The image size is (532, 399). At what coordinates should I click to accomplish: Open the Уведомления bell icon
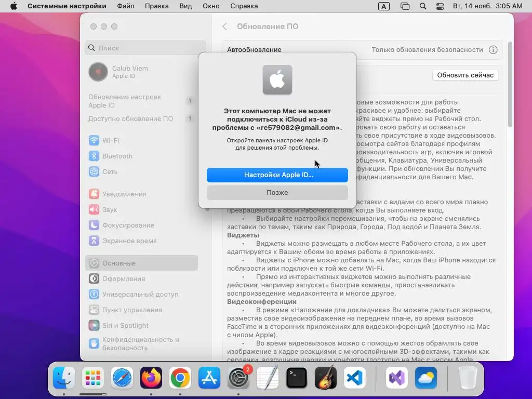[x=94, y=194]
